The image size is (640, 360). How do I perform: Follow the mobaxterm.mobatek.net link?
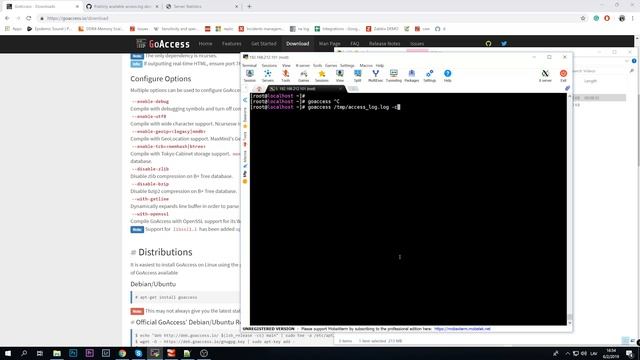pyautogui.click(x=462, y=329)
